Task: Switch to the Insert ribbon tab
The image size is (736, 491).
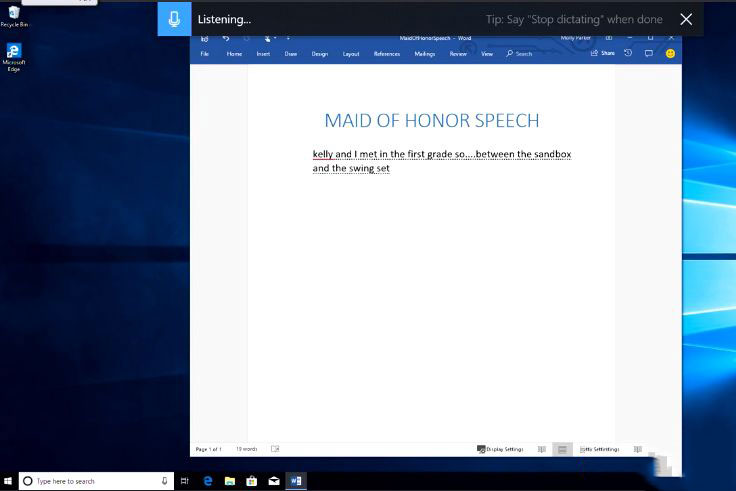Action: tap(263, 54)
